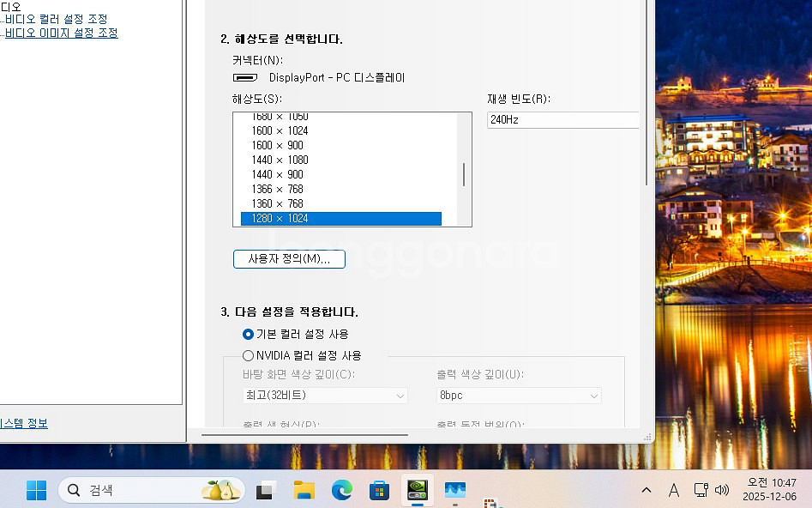Open the 시스템 정보 link
This screenshot has width=812, height=508.
(x=25, y=423)
